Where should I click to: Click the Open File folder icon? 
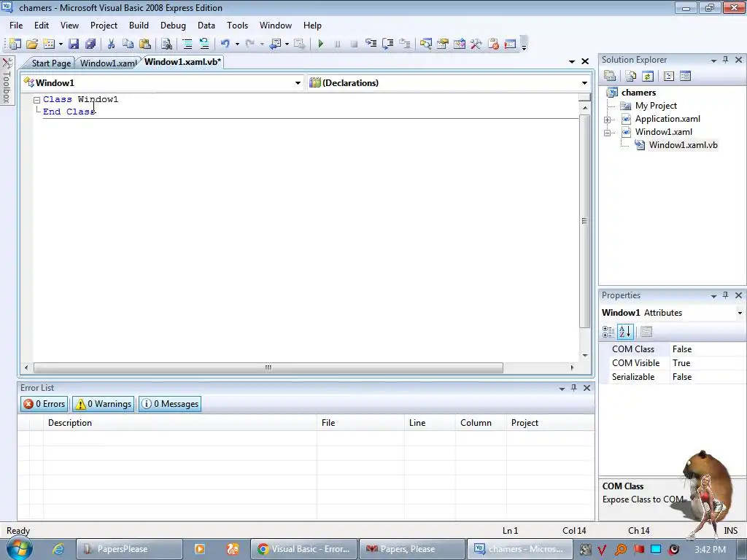(32, 44)
